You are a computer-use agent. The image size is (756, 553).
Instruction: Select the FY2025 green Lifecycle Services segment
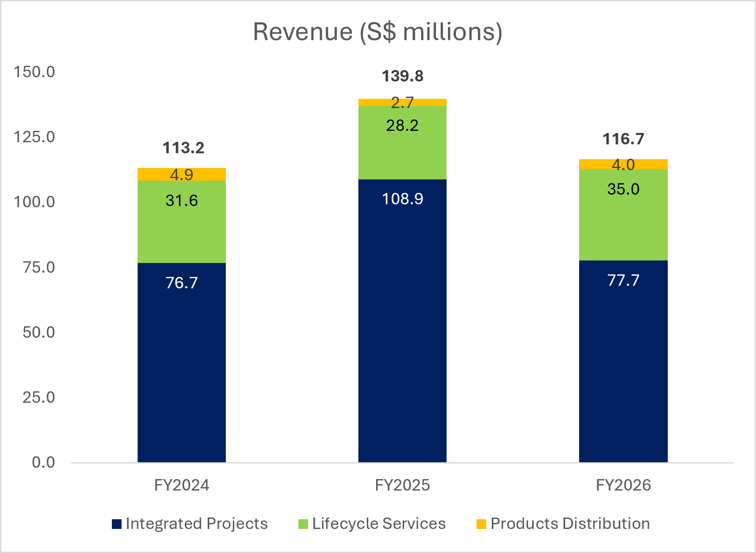[x=402, y=143]
